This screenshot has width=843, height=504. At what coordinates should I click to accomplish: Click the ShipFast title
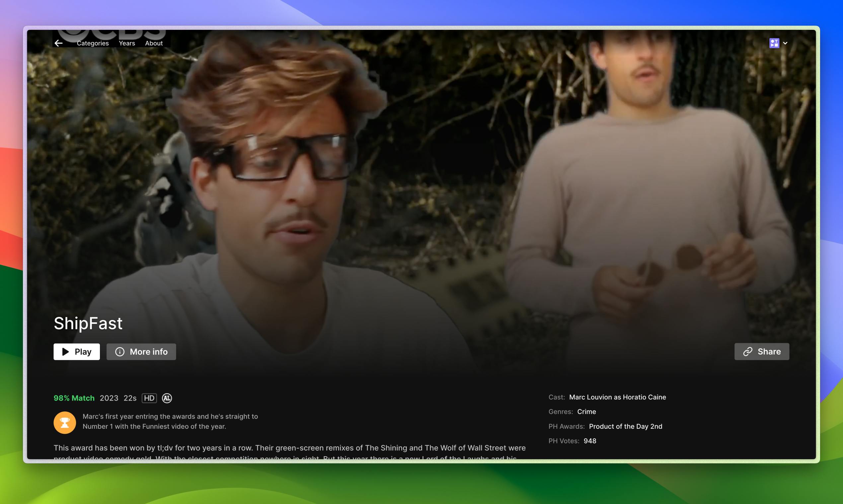tap(88, 323)
